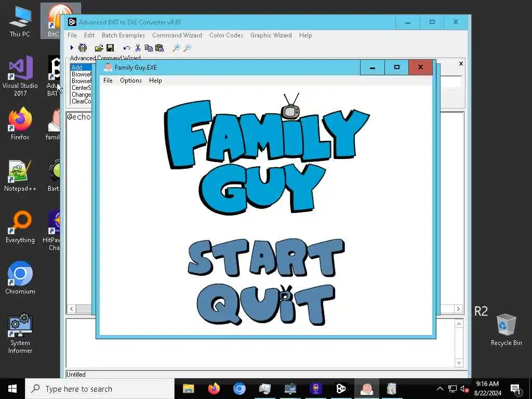Screen dimensions: 532x399
Task: Open the Visual Studio 2017 desktop shortcut
Action: click(20, 75)
